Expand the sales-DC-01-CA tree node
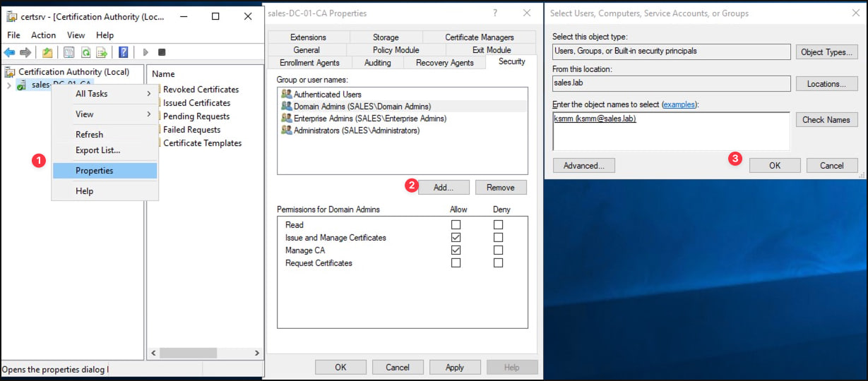The width and height of the screenshot is (868, 381). click(8, 85)
